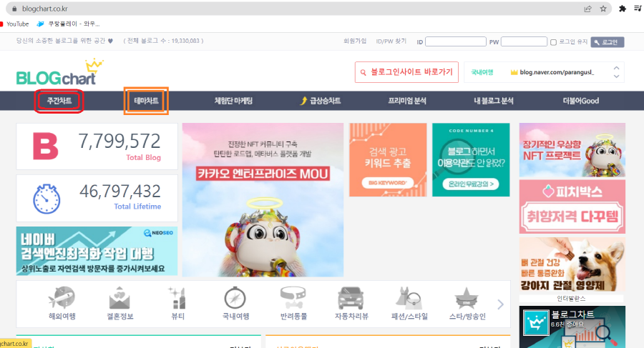The image size is (644, 348).
Task: Click the BLOGchart logo
Action: click(59, 72)
